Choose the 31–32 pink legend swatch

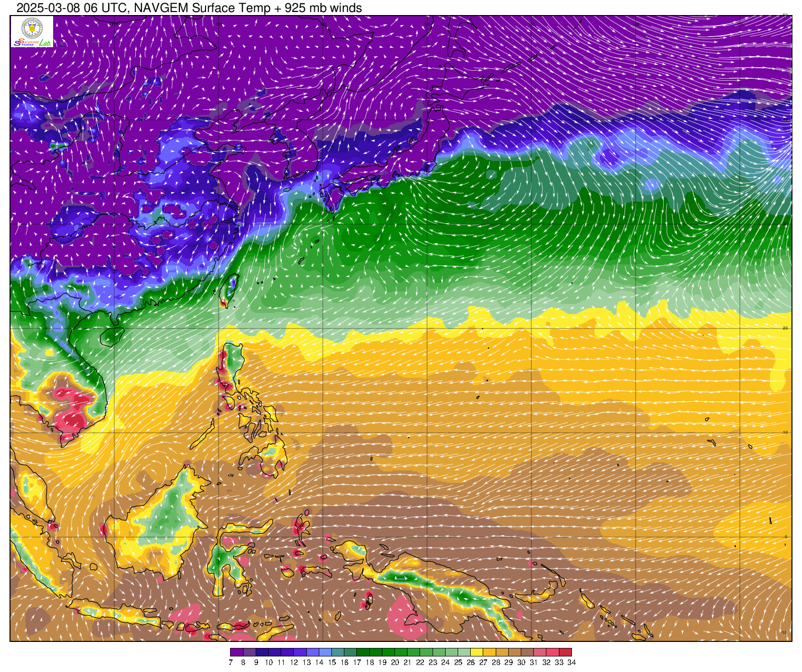[540, 652]
